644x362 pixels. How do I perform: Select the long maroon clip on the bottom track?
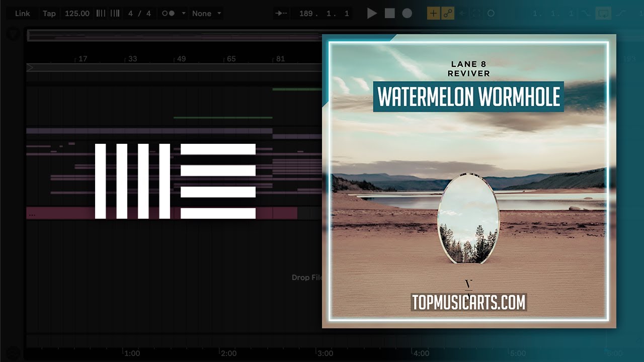point(162,213)
